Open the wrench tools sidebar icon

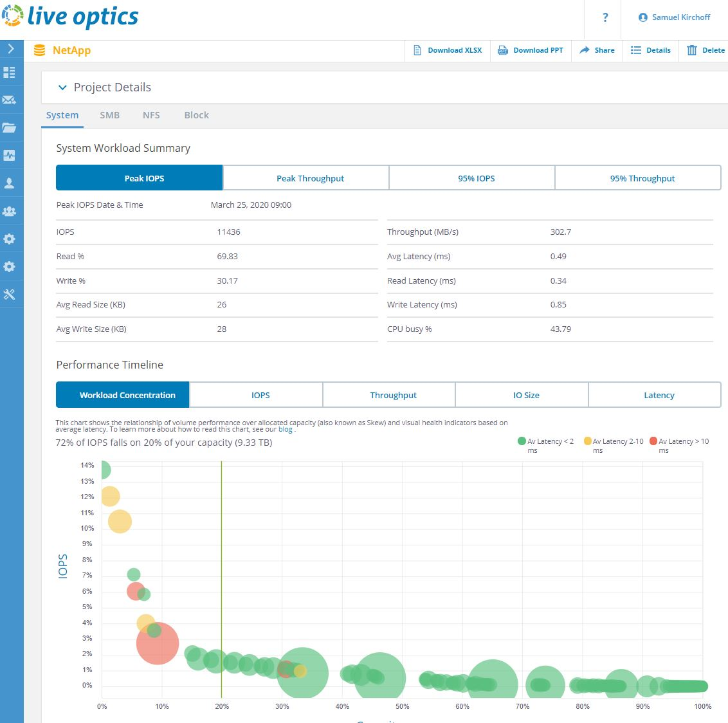pyautogui.click(x=10, y=295)
